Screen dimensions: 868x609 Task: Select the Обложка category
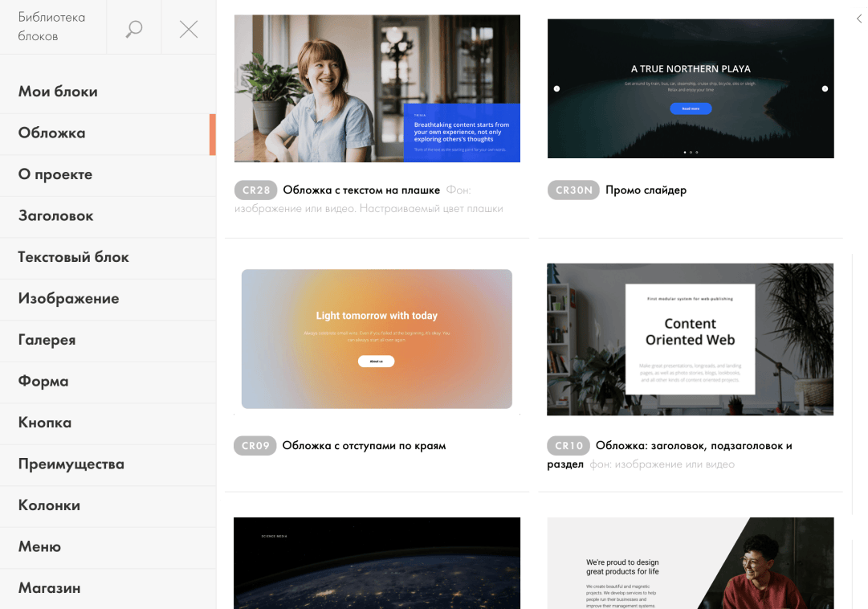pyautogui.click(x=108, y=133)
